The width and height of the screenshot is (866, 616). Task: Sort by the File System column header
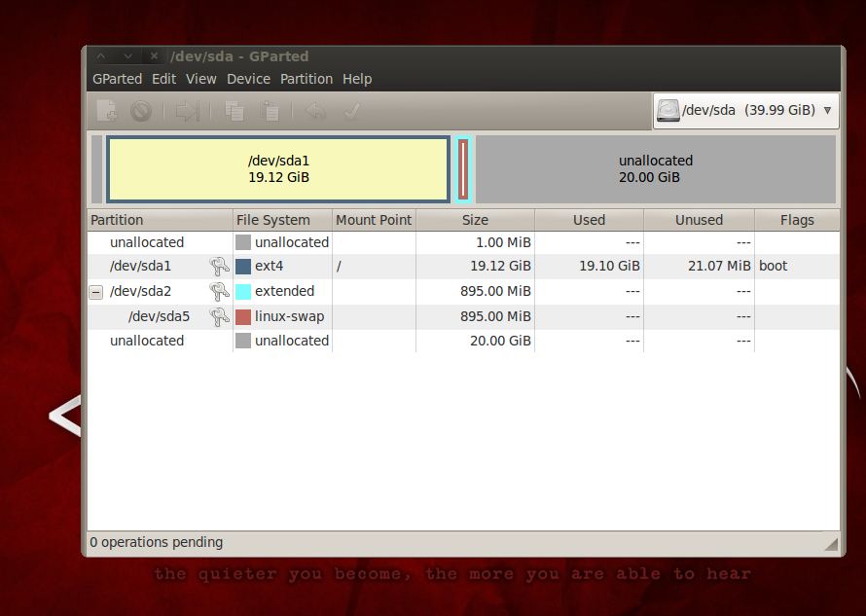[x=282, y=220]
